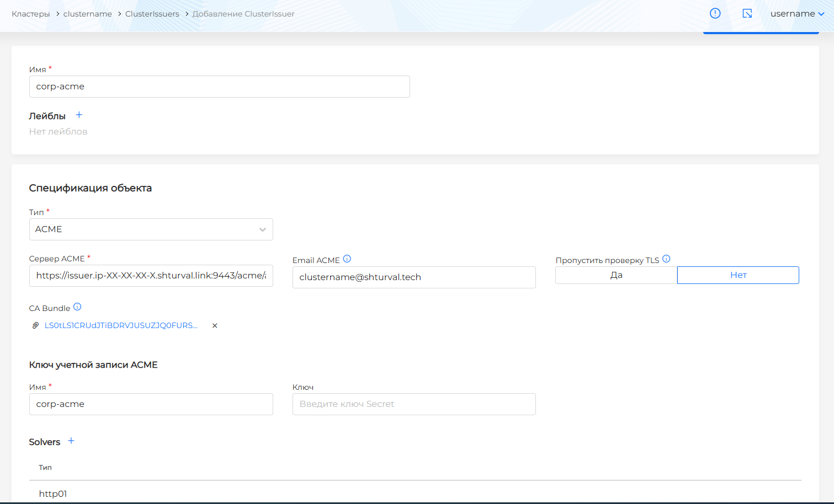Click paperclip icon beside CA Bundle file
Image resolution: width=834 pixels, height=504 pixels.
point(35,326)
